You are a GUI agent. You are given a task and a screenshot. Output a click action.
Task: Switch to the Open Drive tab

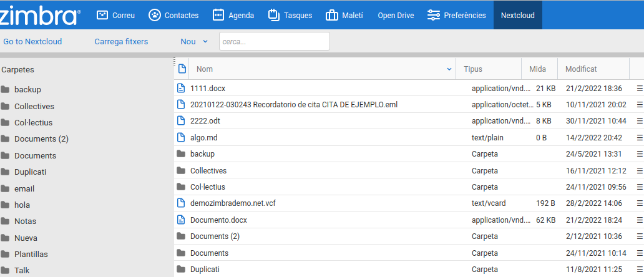(x=396, y=15)
